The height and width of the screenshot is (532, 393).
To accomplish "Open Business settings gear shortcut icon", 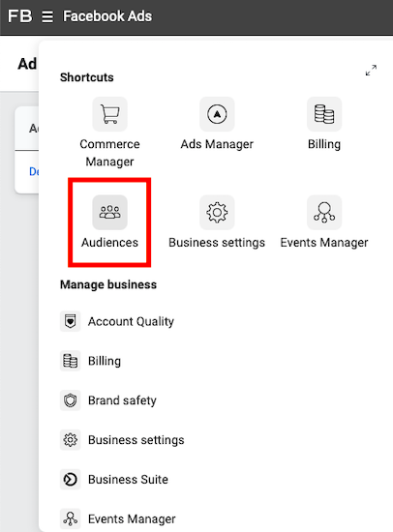I will 217,213.
